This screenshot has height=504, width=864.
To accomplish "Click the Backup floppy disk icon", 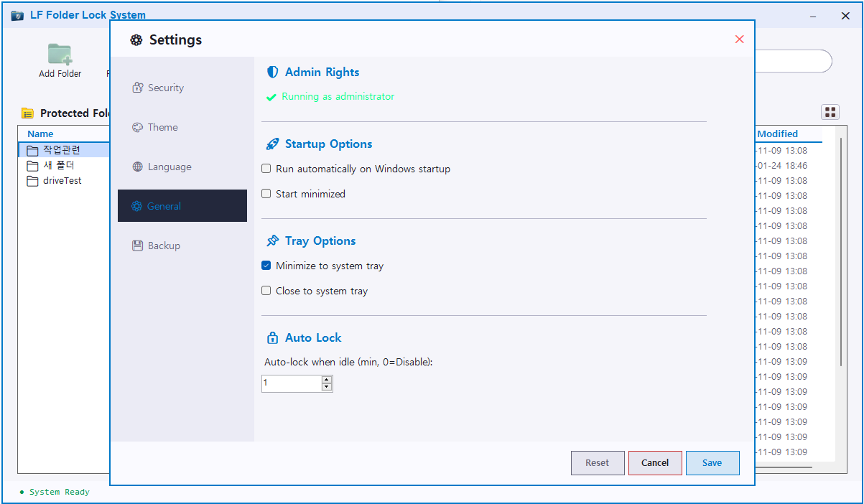I will (137, 246).
